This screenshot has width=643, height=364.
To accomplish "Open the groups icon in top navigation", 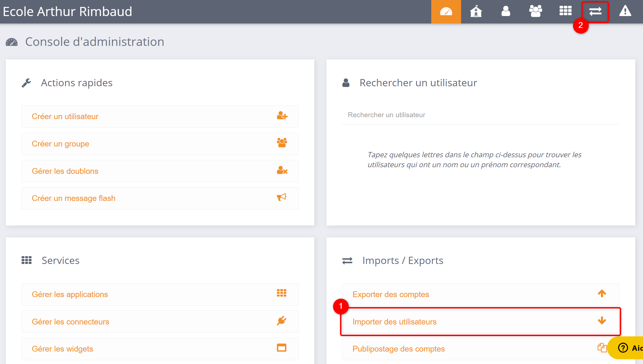I will (x=535, y=12).
